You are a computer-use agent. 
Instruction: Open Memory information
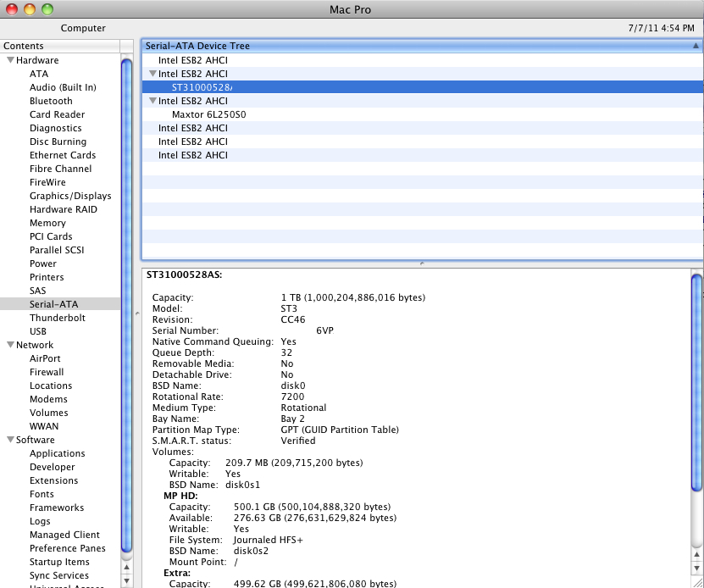coord(47,223)
